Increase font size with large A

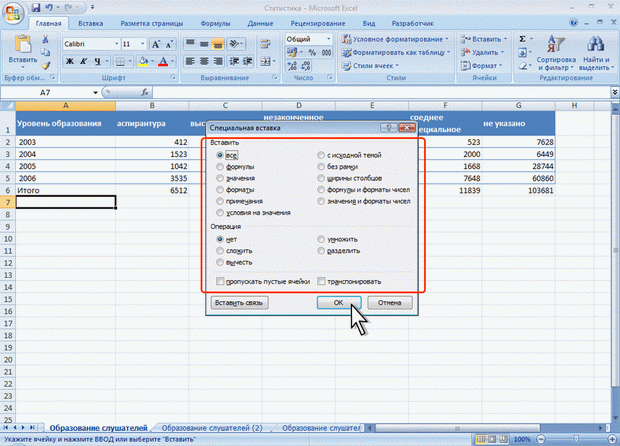coord(156,44)
